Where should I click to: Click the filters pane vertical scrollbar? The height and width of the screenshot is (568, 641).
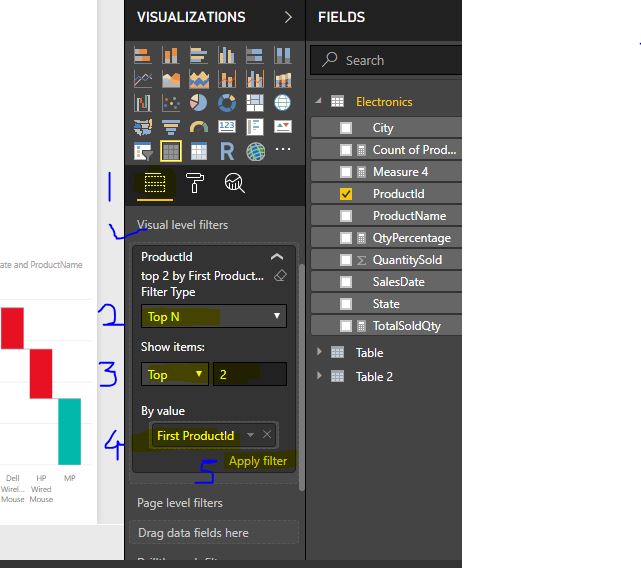coord(302,378)
